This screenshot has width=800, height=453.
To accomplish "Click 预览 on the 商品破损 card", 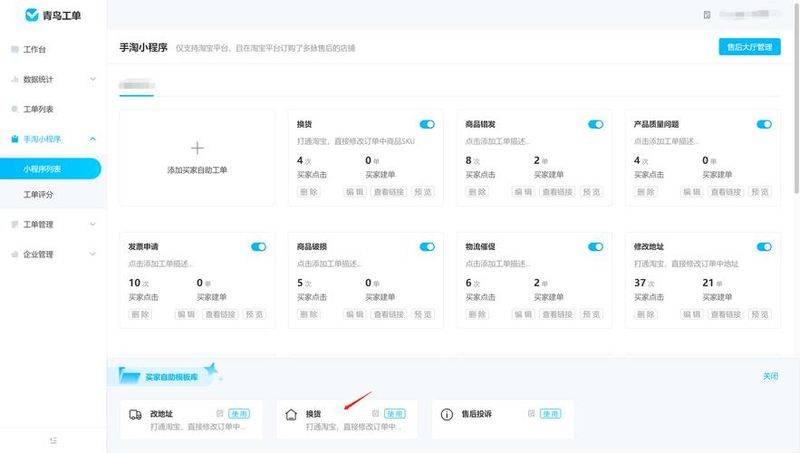I will [x=423, y=314].
